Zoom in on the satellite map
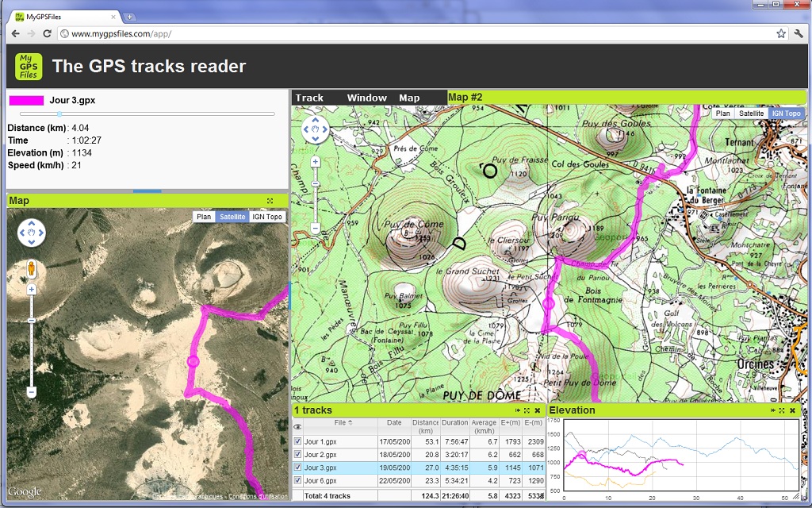 tap(32, 289)
